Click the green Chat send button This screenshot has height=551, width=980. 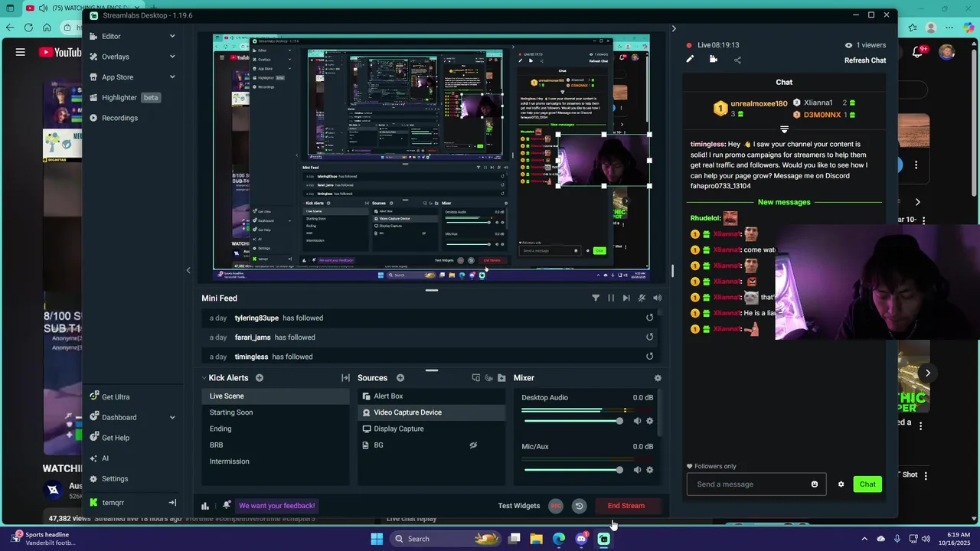(867, 484)
